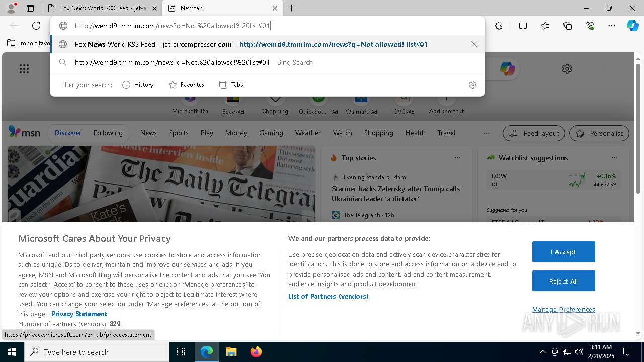Screen dimensions: 644x362
Task: Open Microsoft Edge from the taskbar
Action: [x=207, y=352]
